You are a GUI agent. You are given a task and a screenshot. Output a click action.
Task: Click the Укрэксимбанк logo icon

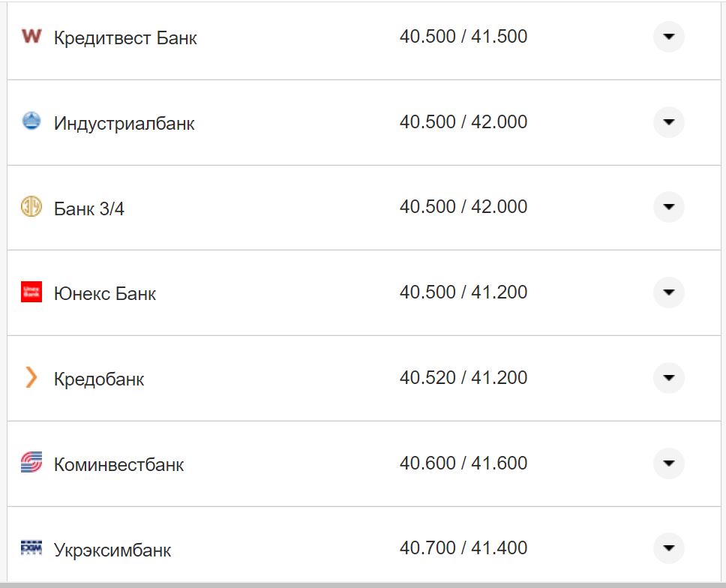(x=31, y=547)
